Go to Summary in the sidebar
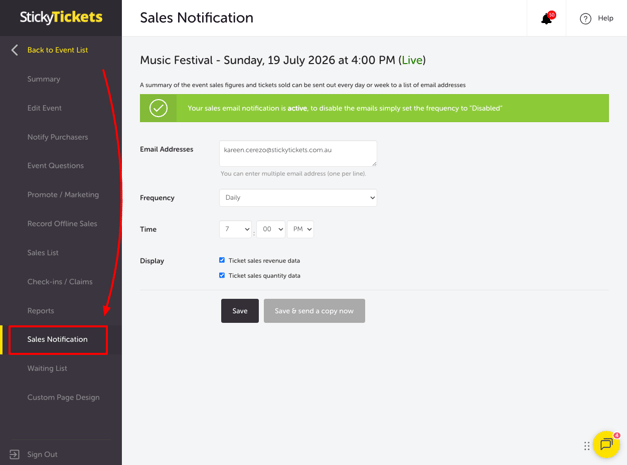This screenshot has width=627, height=465. [44, 79]
